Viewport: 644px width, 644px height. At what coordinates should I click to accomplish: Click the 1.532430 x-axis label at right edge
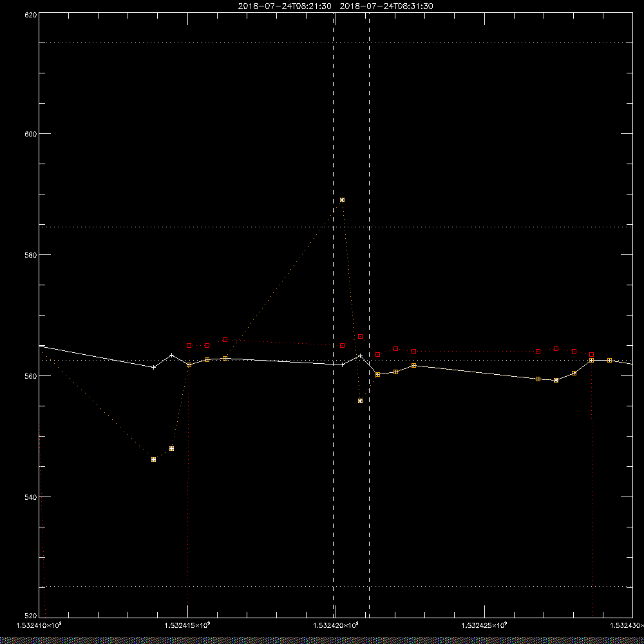pos(627,625)
